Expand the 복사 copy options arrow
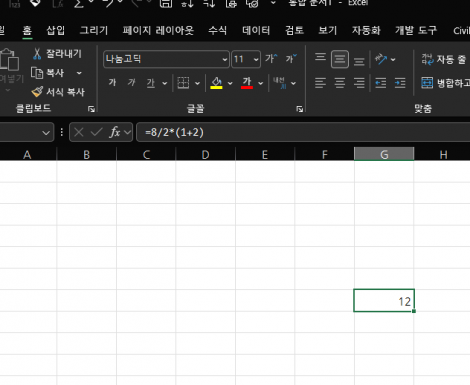 coord(79,73)
